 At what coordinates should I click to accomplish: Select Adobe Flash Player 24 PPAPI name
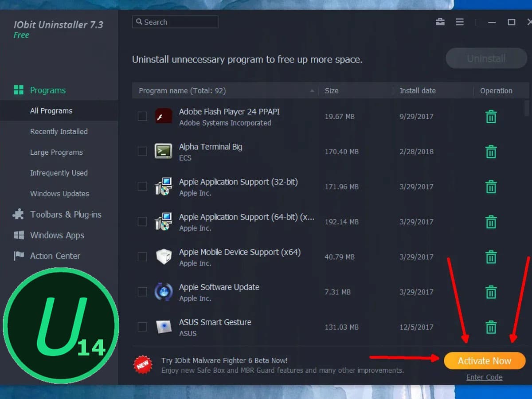point(229,112)
